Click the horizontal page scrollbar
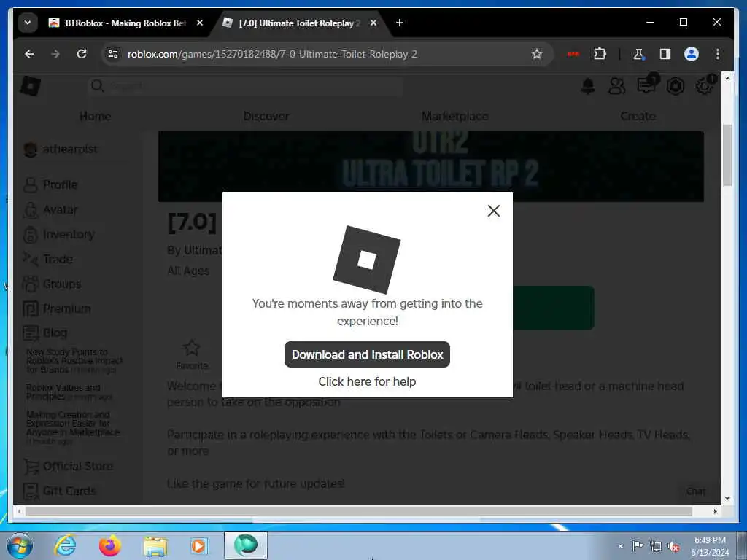 click(359, 511)
